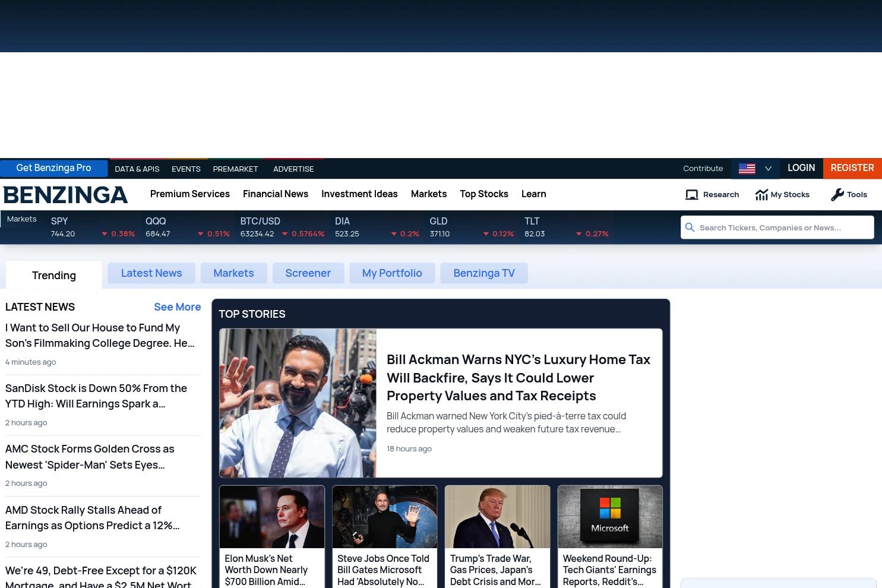The width and height of the screenshot is (882, 588).
Task: Click the Microsoft logo story thumbnail
Action: tap(610, 517)
